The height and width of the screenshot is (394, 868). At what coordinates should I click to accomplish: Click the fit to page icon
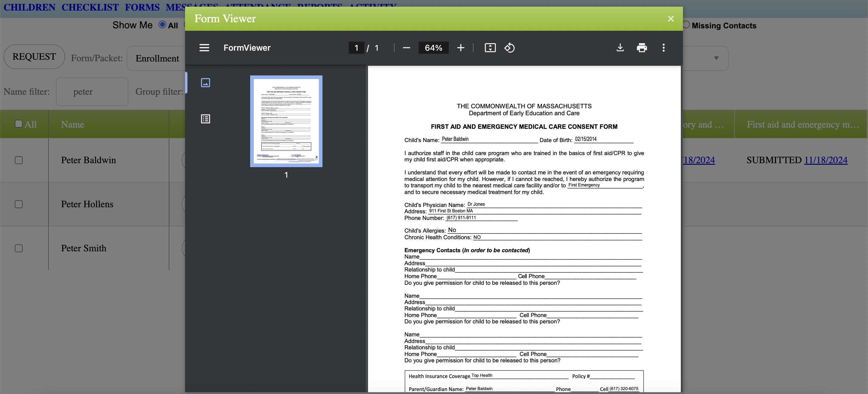coord(490,48)
